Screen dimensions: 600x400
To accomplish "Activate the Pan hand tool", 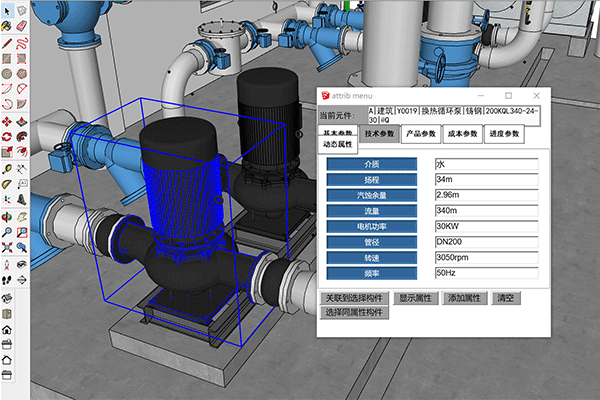I will click(22, 217).
